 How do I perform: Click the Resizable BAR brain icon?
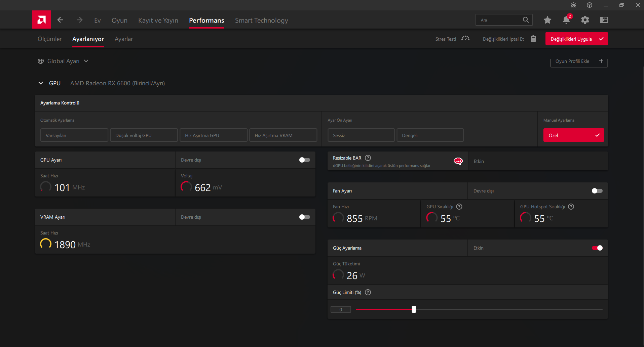pyautogui.click(x=458, y=161)
